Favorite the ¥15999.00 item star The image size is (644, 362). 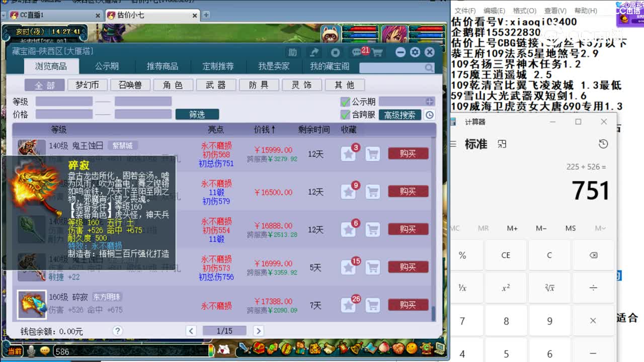coord(348,154)
